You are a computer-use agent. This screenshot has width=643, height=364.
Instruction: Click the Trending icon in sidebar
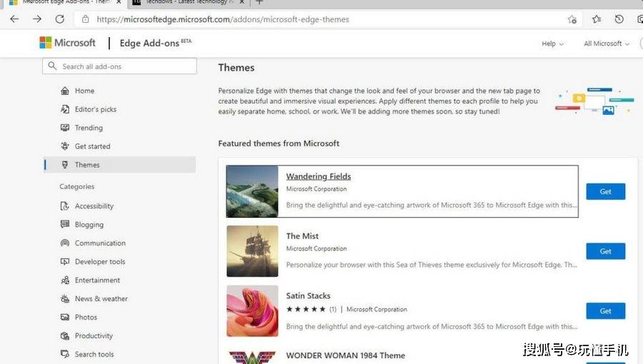tap(65, 127)
